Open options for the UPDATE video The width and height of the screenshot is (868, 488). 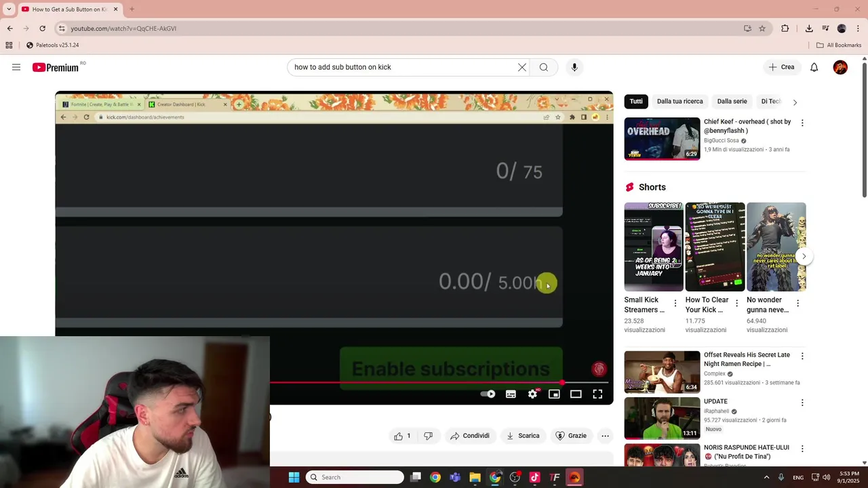coord(802,403)
